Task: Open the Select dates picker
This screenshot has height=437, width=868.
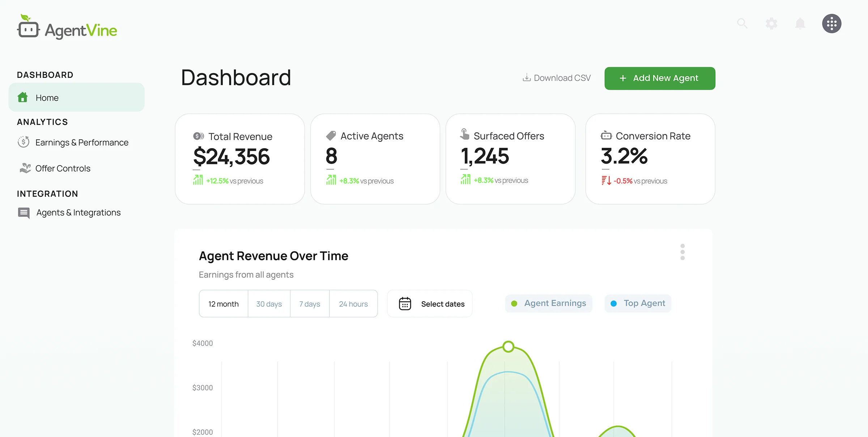Action: 443,303
